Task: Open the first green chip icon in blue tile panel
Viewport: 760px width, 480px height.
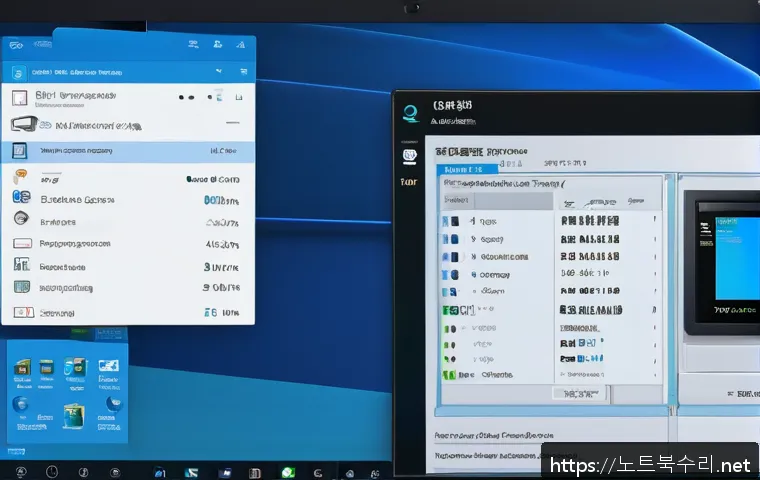Action: click(x=22, y=368)
